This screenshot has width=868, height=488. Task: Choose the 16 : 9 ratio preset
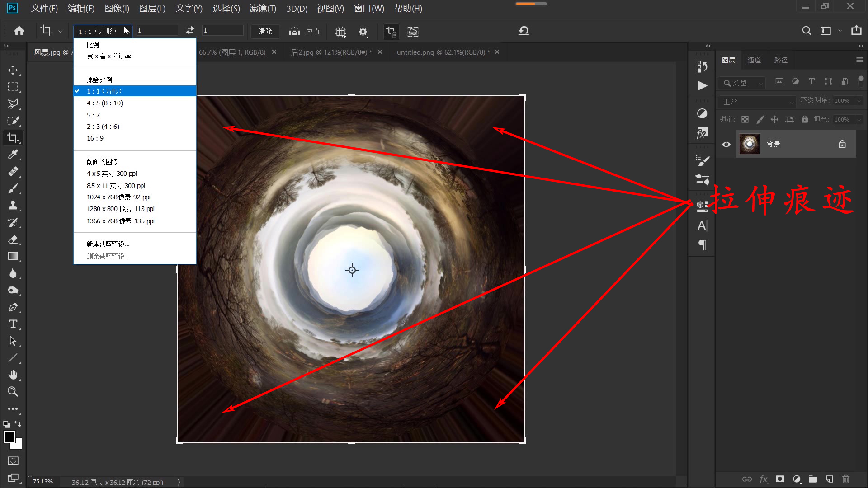tap(95, 138)
